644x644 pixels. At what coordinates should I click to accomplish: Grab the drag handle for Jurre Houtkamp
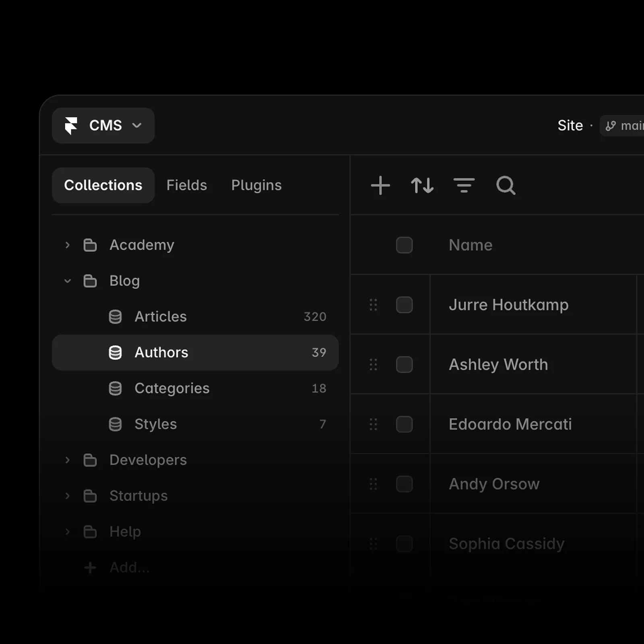point(373,305)
